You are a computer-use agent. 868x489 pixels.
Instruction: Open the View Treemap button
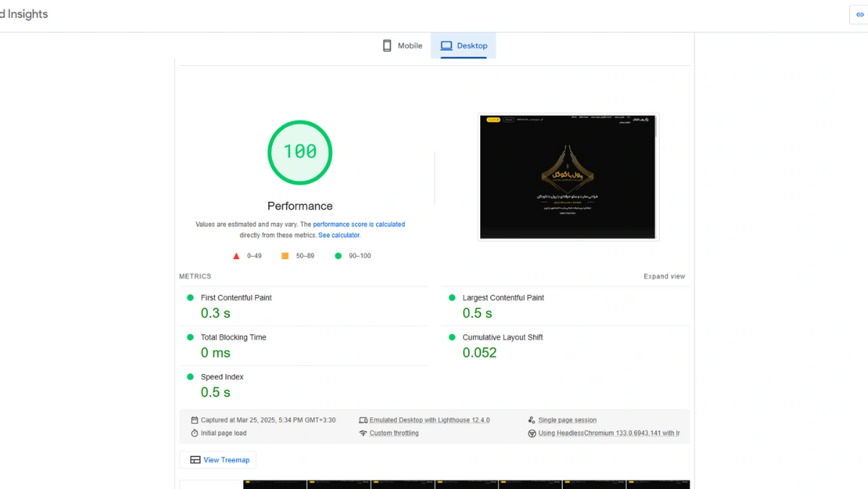tap(218, 460)
